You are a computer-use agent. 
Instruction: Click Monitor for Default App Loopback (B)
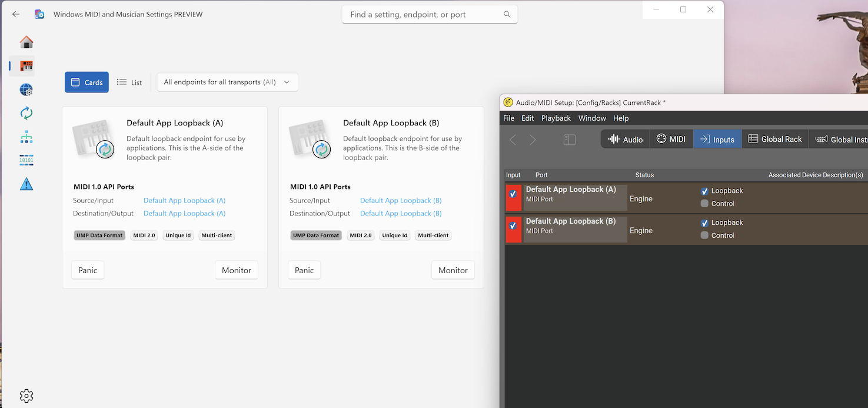[453, 270]
